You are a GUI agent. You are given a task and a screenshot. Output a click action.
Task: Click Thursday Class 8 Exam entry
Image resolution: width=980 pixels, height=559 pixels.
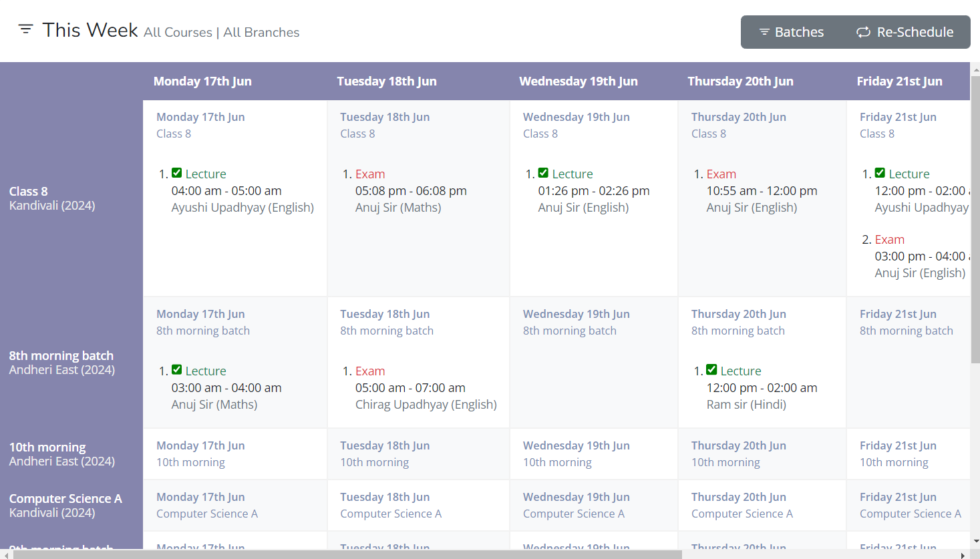tap(721, 174)
